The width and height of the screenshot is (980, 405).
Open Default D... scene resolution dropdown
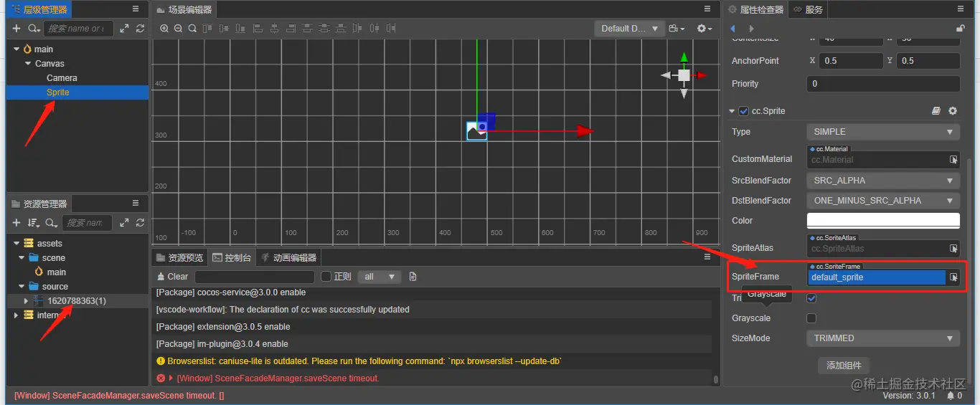pos(628,29)
